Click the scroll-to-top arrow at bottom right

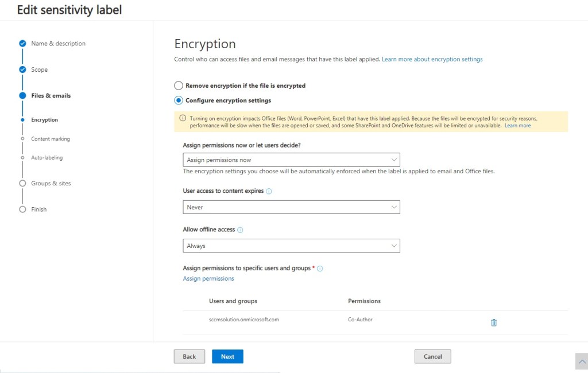point(581,361)
